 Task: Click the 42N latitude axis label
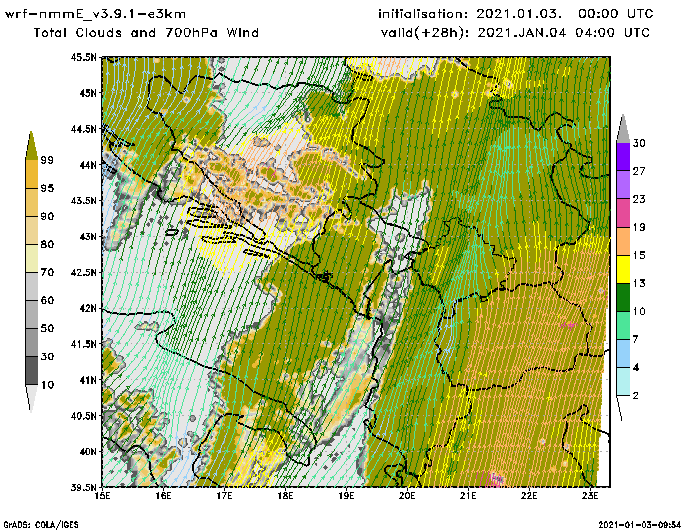coord(88,308)
